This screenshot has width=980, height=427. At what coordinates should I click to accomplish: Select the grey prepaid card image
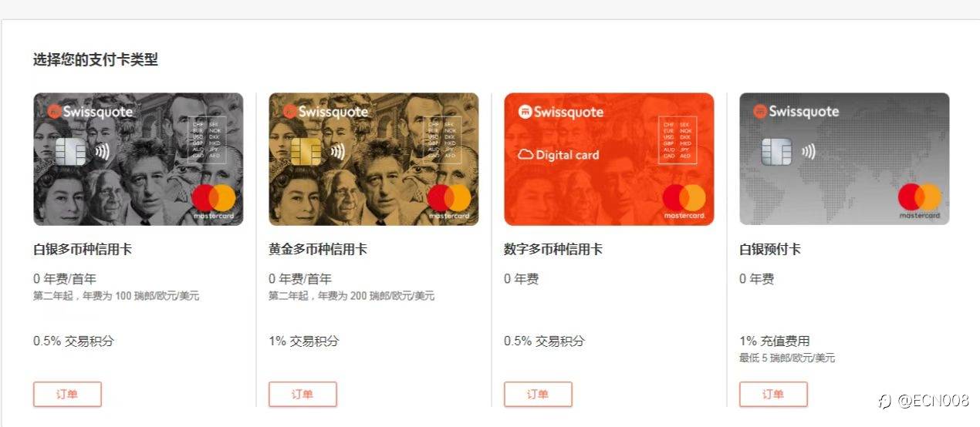tap(844, 159)
